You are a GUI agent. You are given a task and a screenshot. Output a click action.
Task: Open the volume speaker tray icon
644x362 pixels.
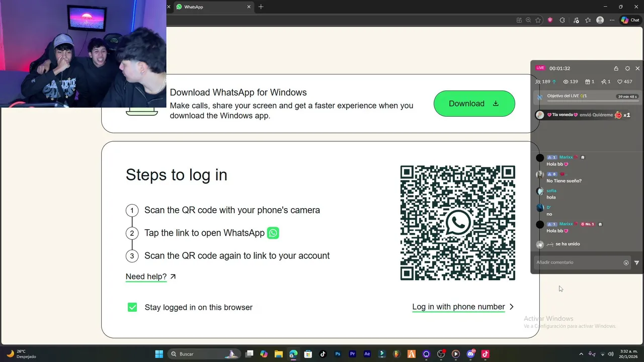coord(611,354)
